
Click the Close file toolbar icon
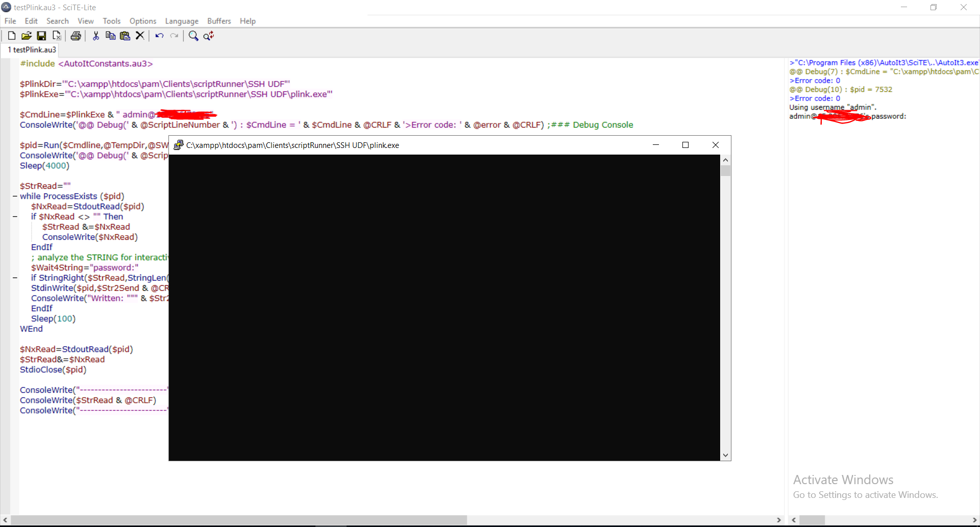57,36
